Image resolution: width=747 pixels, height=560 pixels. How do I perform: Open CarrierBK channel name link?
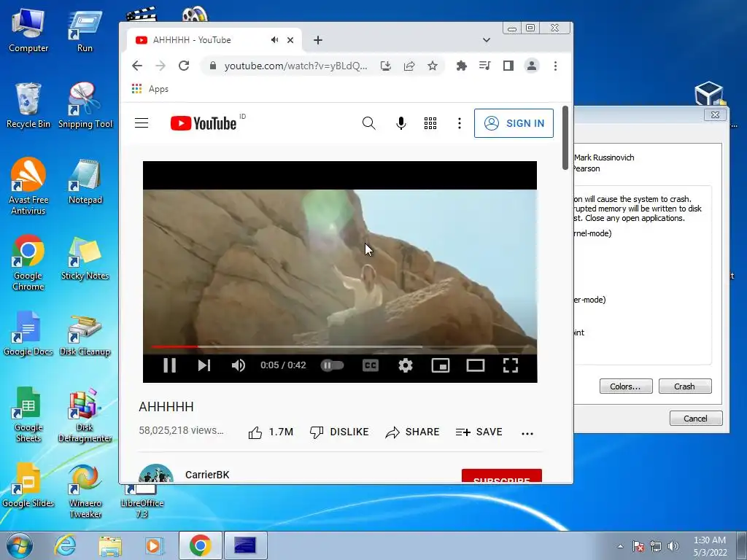(207, 475)
